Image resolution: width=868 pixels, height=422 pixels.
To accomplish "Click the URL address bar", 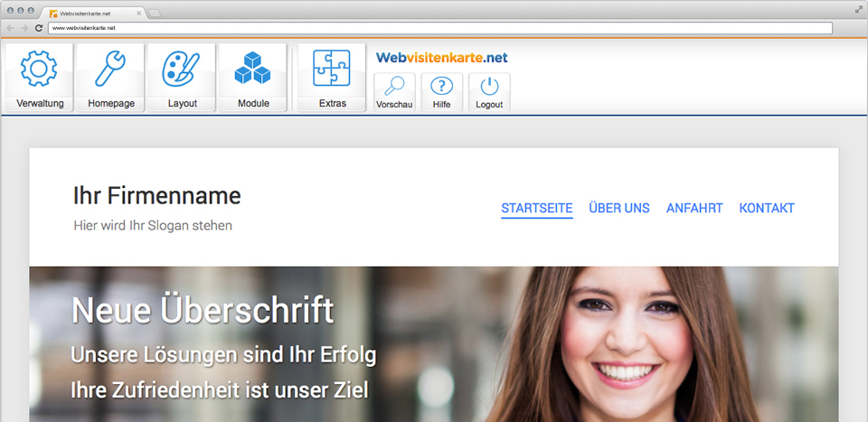I will [440, 28].
